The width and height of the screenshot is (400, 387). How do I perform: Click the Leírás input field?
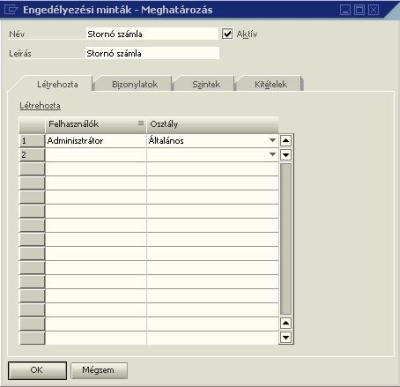click(x=152, y=53)
